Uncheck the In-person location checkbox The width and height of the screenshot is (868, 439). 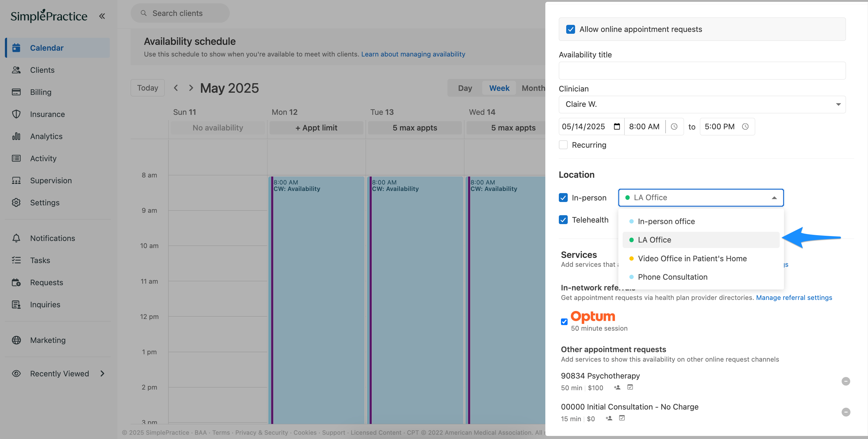563,198
